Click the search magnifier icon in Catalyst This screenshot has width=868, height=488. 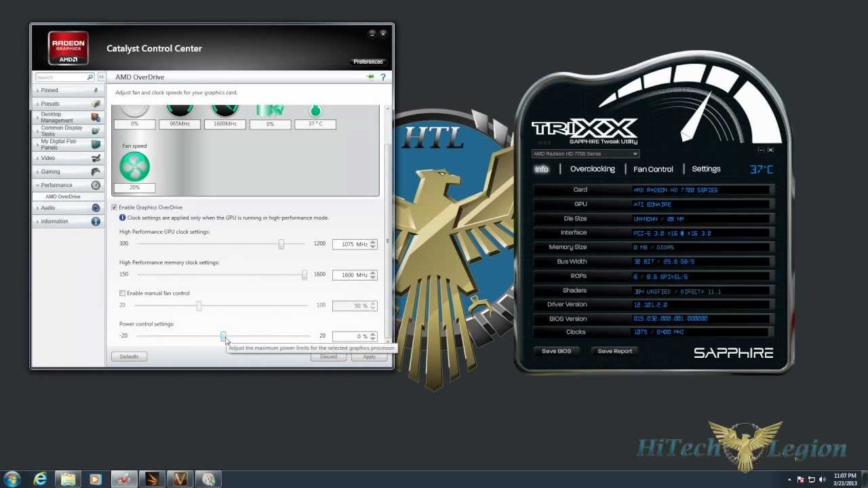[90, 77]
